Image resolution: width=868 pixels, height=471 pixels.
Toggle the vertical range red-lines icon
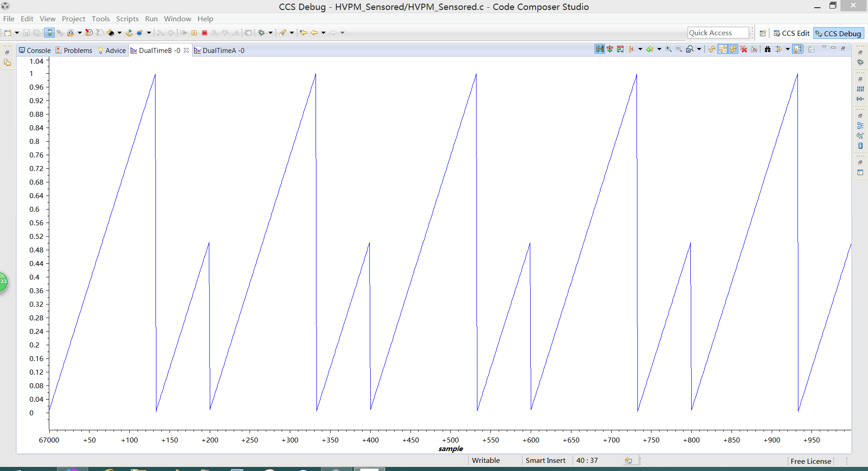[620, 49]
